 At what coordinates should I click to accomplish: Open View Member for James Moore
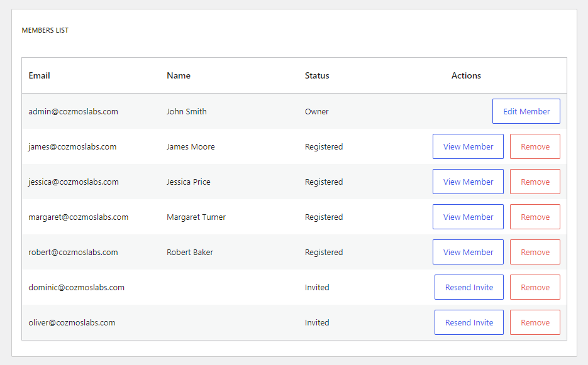pos(468,146)
